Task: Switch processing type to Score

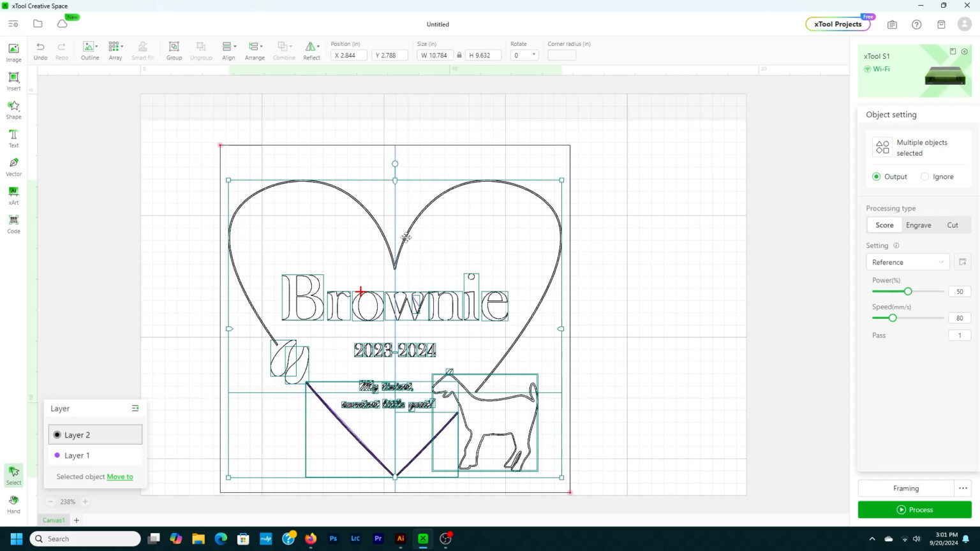Action: [x=884, y=225]
